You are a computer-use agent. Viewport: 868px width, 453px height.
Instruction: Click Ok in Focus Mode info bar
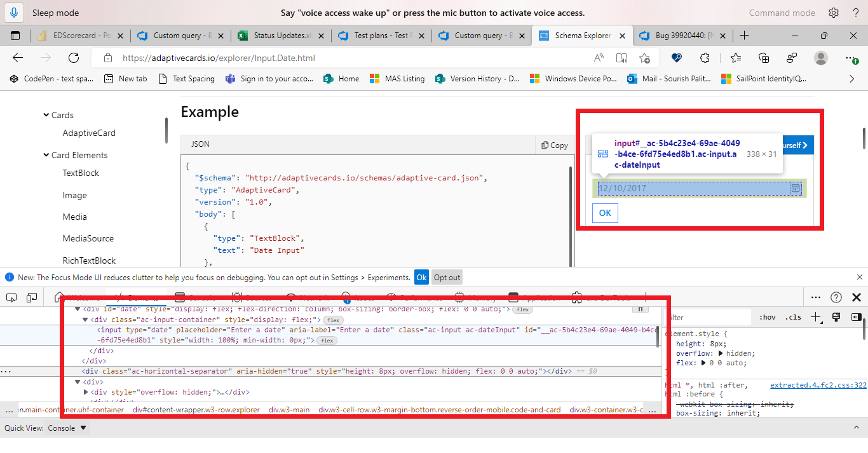pyautogui.click(x=421, y=278)
